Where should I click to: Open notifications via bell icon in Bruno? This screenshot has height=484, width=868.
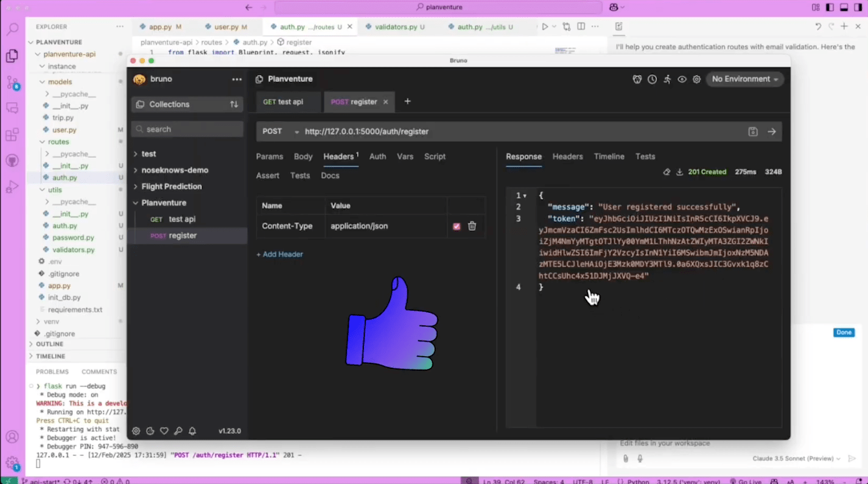(192, 430)
